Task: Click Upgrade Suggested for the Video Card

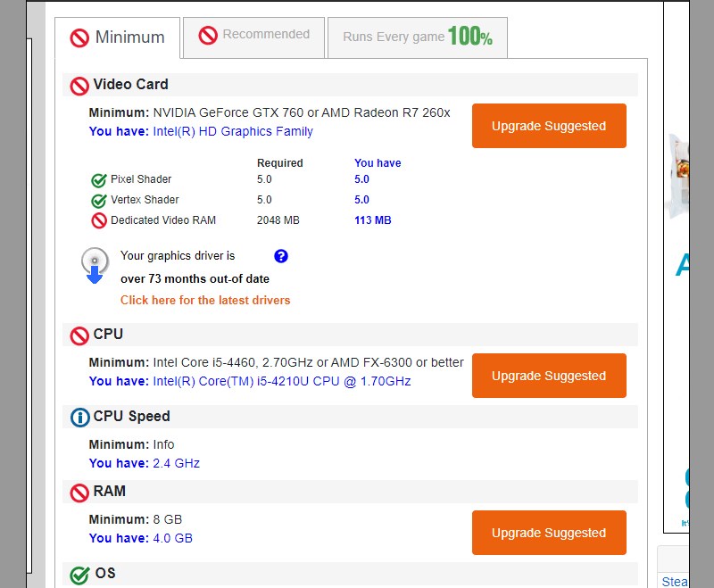Action: pyautogui.click(x=548, y=126)
